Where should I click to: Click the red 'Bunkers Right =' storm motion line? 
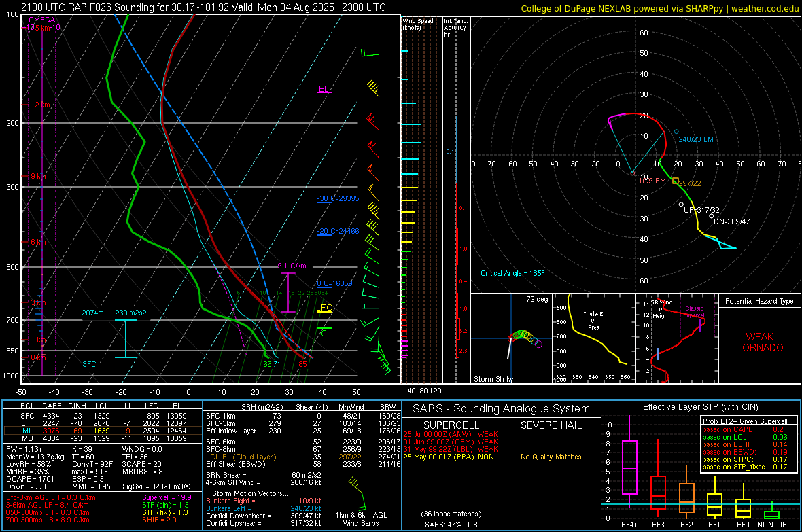(x=264, y=501)
